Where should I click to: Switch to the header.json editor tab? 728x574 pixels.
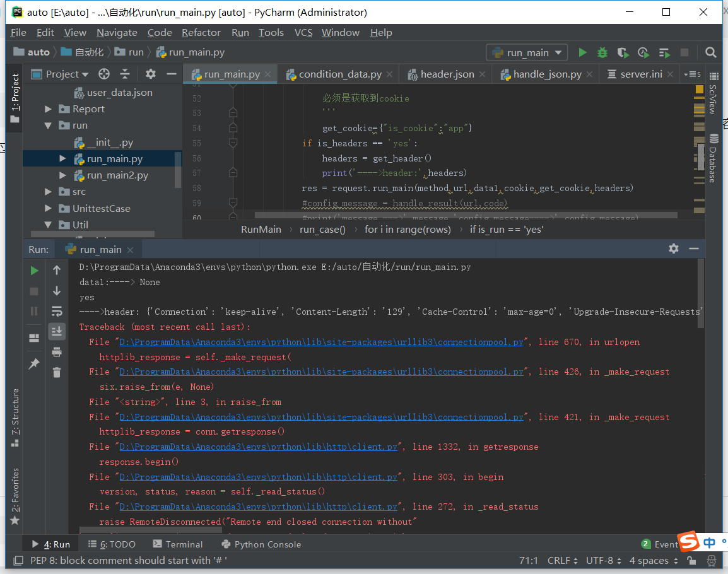coord(447,74)
